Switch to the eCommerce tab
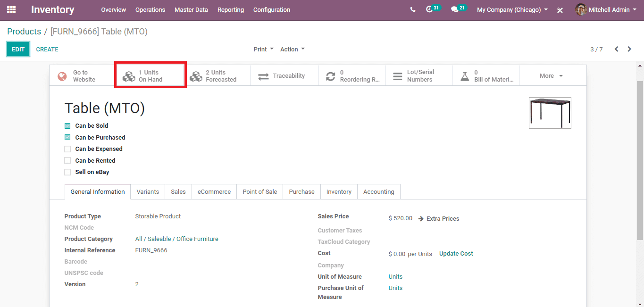Screen dimensions: 644x307 pos(214,192)
